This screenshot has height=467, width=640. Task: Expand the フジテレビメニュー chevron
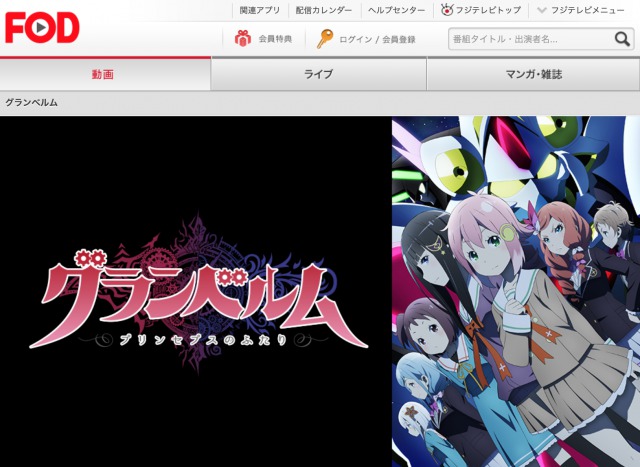click(x=542, y=10)
